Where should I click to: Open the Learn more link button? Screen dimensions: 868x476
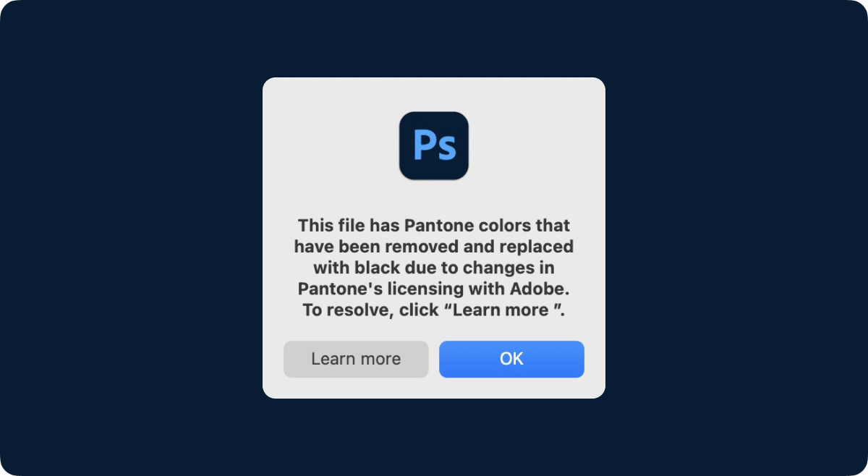tap(356, 359)
